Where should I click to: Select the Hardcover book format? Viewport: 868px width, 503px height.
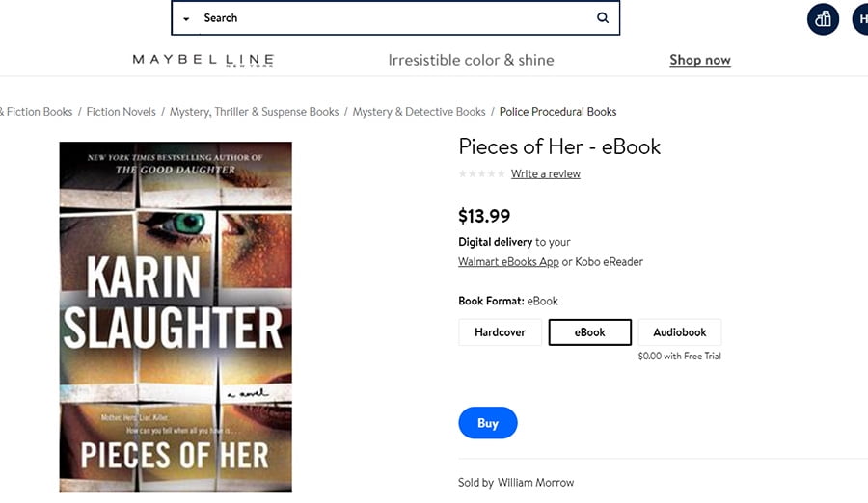pyautogui.click(x=500, y=332)
